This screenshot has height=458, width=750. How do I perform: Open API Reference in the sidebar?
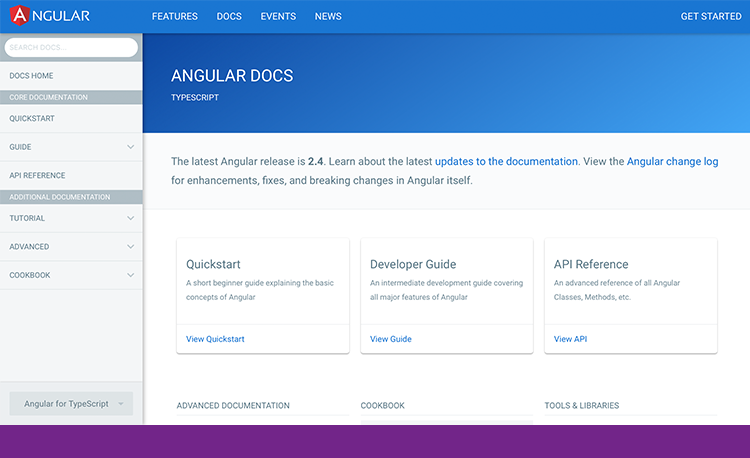(71, 175)
